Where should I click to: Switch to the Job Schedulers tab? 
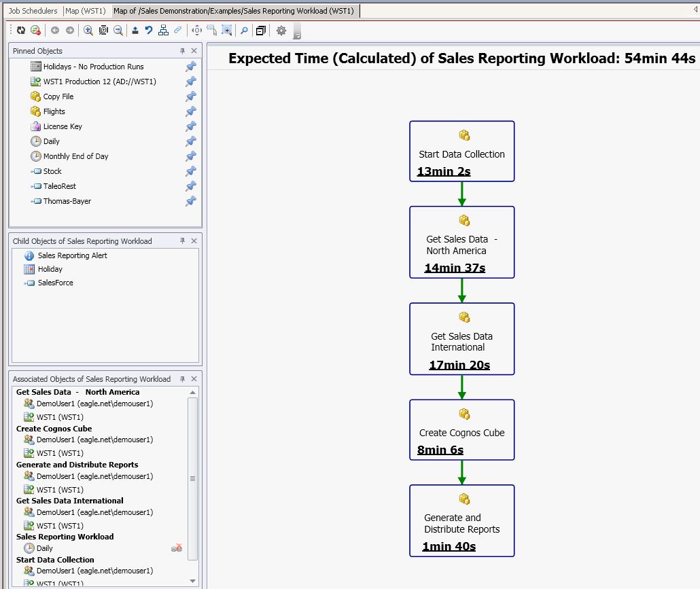33,11
